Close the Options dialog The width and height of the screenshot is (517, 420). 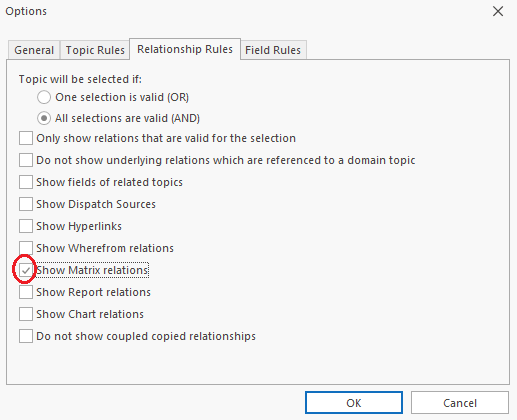pyautogui.click(x=498, y=11)
